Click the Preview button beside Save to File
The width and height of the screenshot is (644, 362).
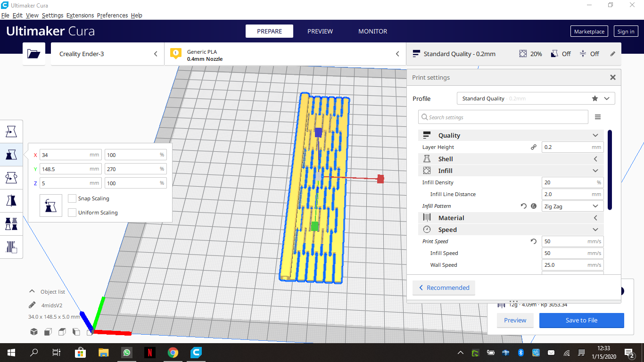pyautogui.click(x=515, y=320)
